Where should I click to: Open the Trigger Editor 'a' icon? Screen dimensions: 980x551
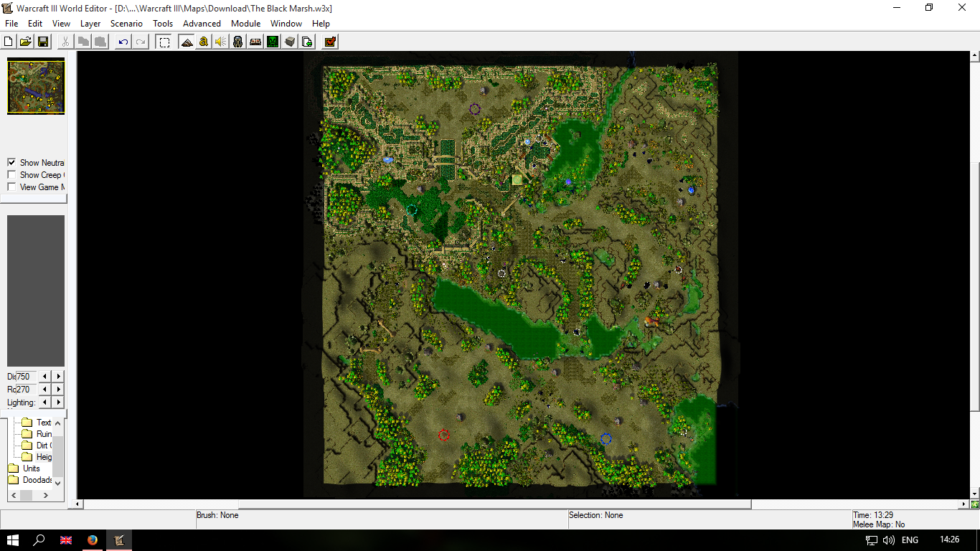[x=204, y=42]
